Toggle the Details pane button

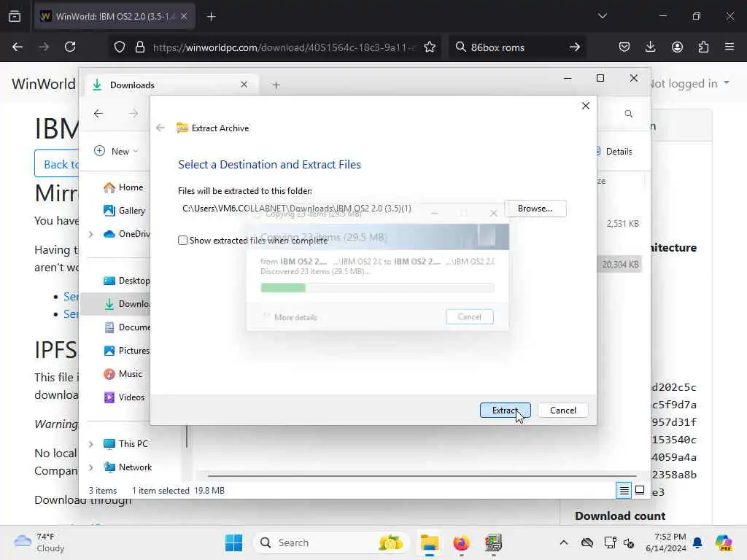614,152
